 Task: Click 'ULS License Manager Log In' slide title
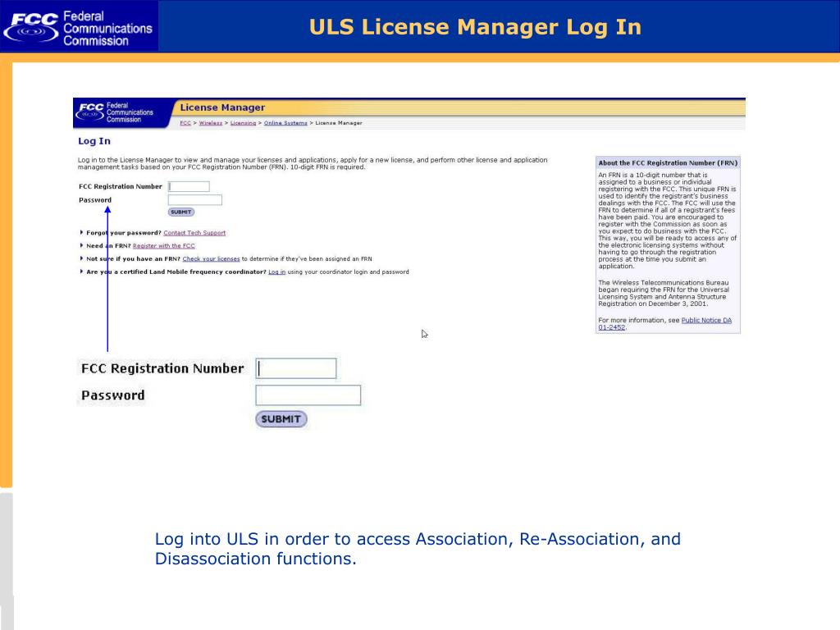(x=475, y=27)
